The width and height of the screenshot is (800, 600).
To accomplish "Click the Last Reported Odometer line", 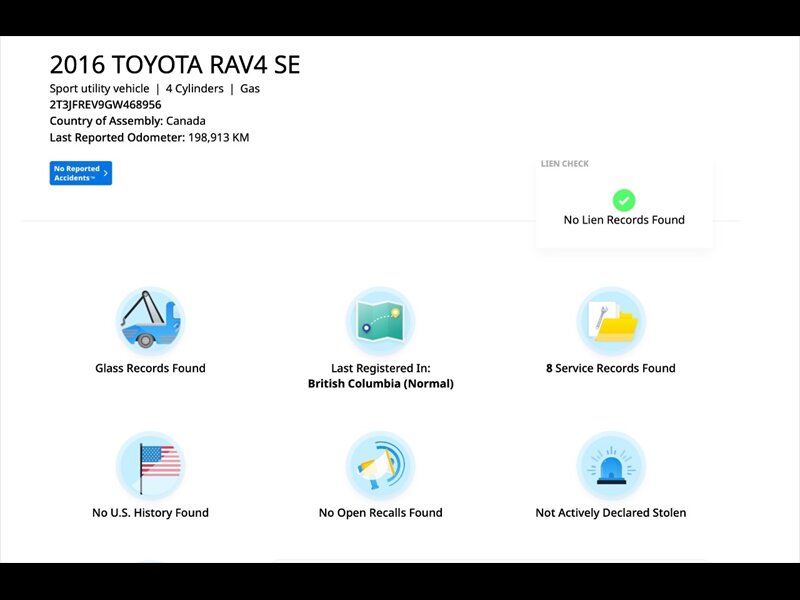I will 149,137.
